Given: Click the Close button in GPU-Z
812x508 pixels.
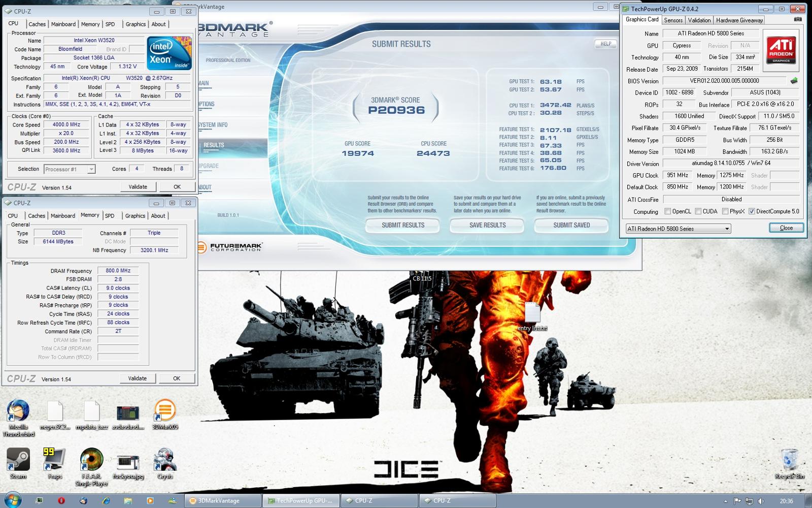Looking at the screenshot, I should [786, 228].
